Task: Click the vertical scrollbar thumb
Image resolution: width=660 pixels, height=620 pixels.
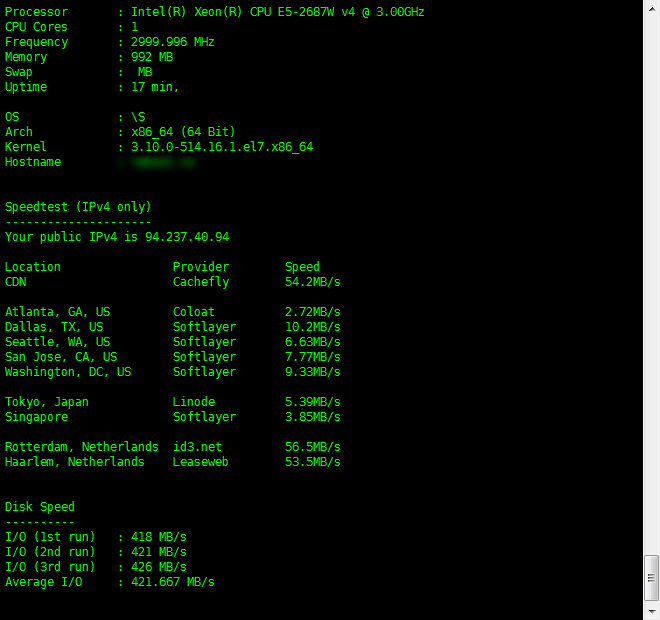Action: (x=651, y=577)
